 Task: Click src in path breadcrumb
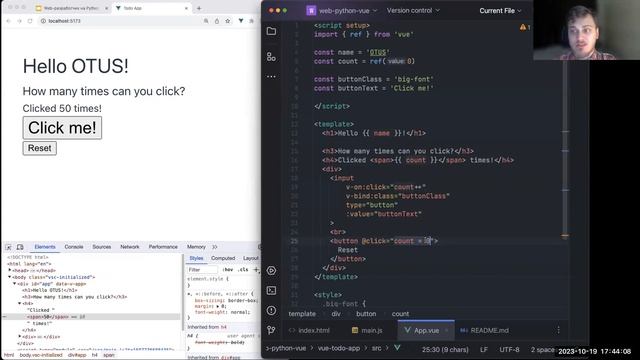pos(376,348)
